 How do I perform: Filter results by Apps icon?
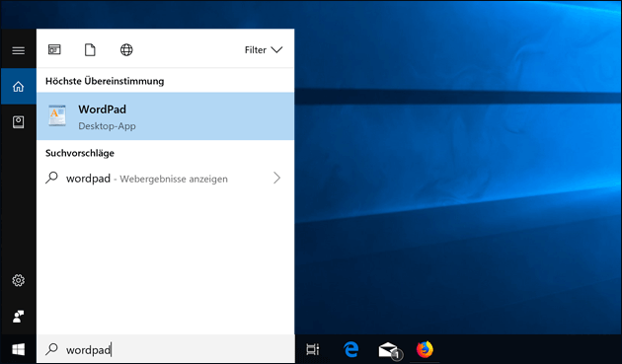click(x=54, y=50)
